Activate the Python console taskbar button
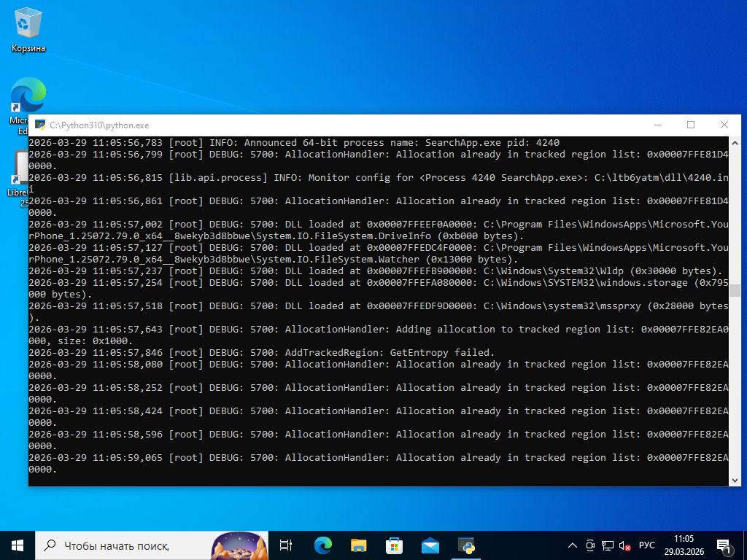This screenshot has width=747, height=560. [466, 545]
